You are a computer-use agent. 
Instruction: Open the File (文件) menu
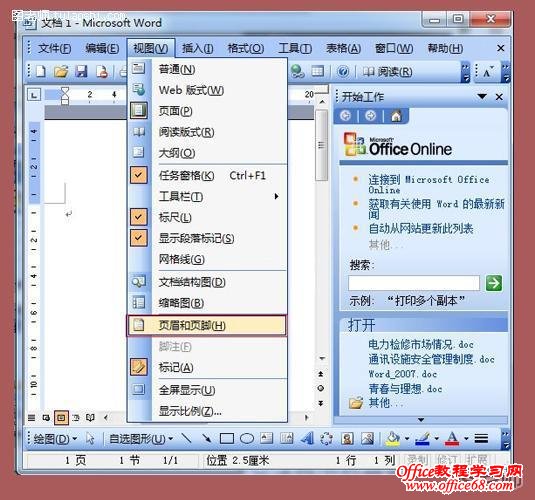[55, 48]
